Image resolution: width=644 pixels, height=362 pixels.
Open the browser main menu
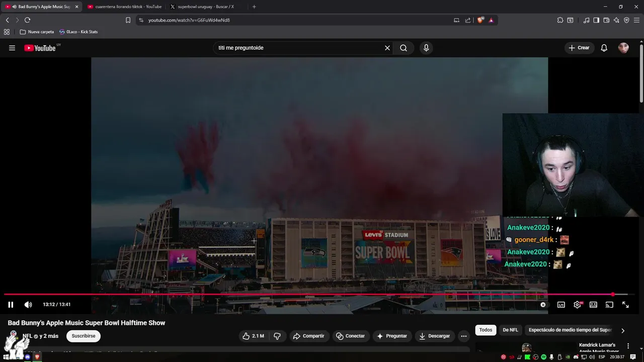(636, 20)
